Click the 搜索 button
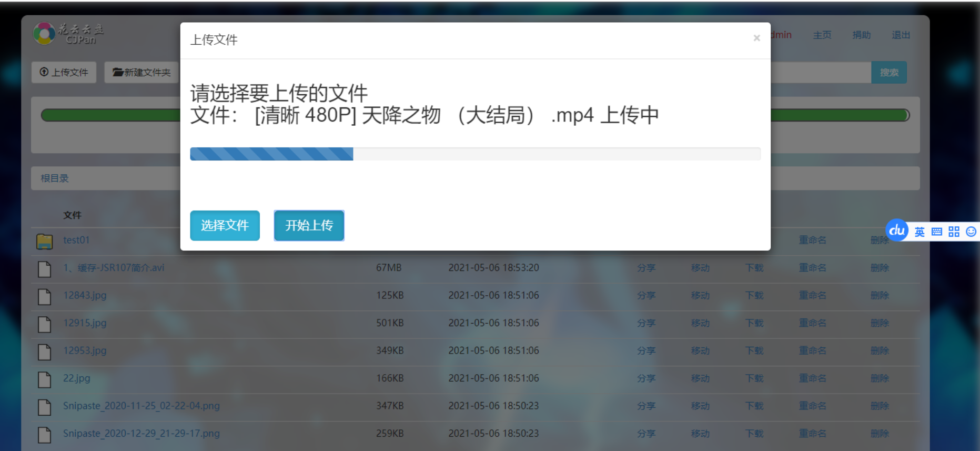This screenshot has width=980, height=451. (x=889, y=72)
